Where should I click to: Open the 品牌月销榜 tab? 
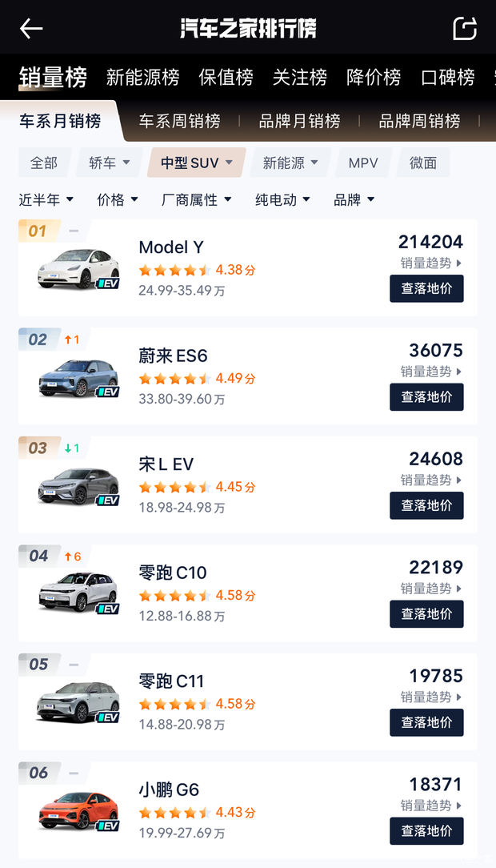click(301, 120)
